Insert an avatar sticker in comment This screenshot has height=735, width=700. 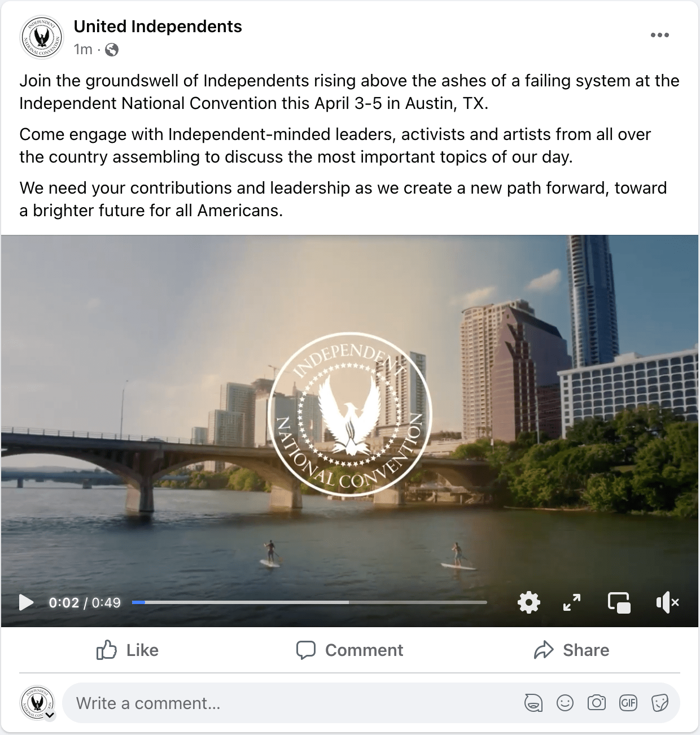point(533,703)
